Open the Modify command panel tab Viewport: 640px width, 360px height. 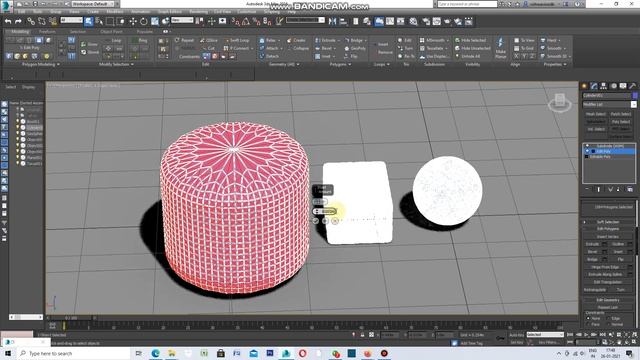(594, 86)
